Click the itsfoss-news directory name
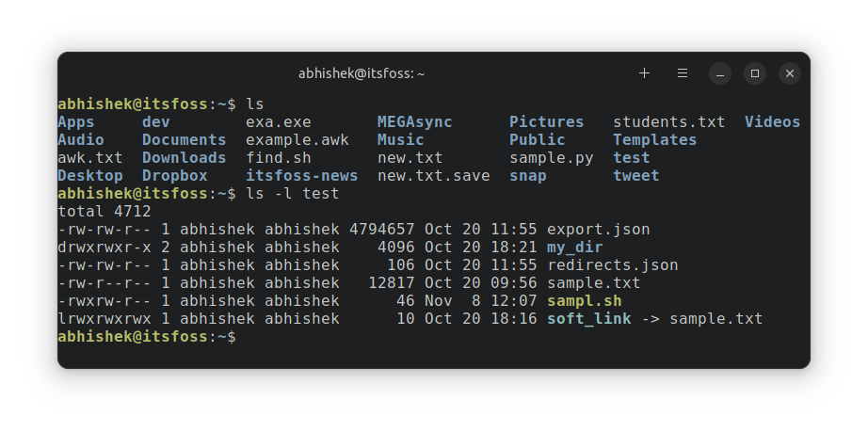Image resolution: width=868 pixels, height=432 pixels. [301, 176]
